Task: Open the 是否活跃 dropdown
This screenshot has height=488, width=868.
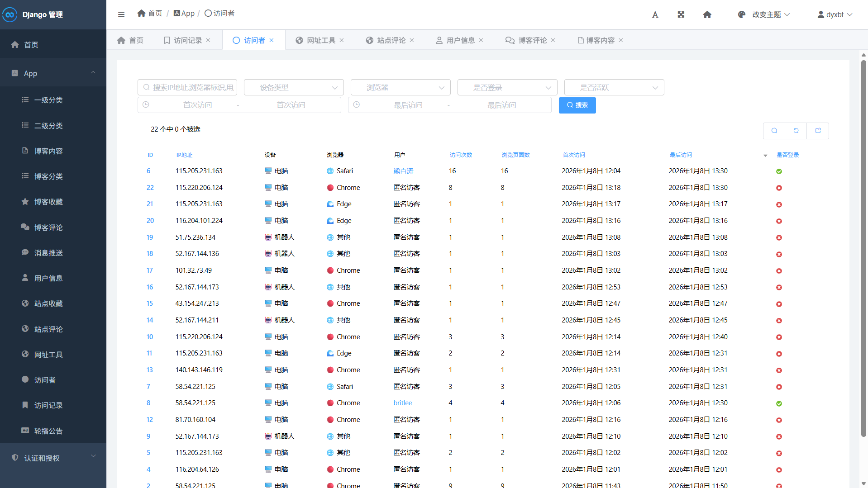Action: coord(614,87)
